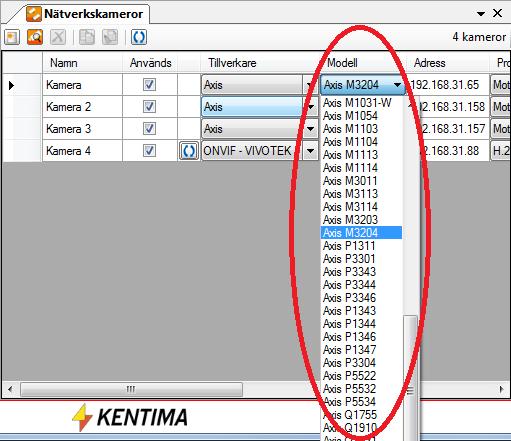
Task: Choose Axis M1054 from model list
Action: coord(361,116)
